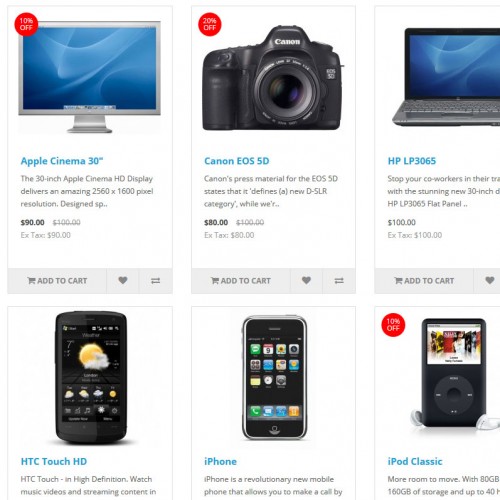The image size is (500, 500).
Task: Add HP LP3065 to cart
Action: pyautogui.click(x=424, y=281)
